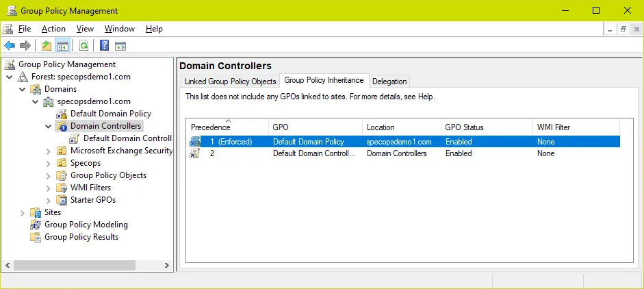Collapse the Forest: specopsdemo1.com node
This screenshot has height=289, width=644.
pyautogui.click(x=10, y=77)
